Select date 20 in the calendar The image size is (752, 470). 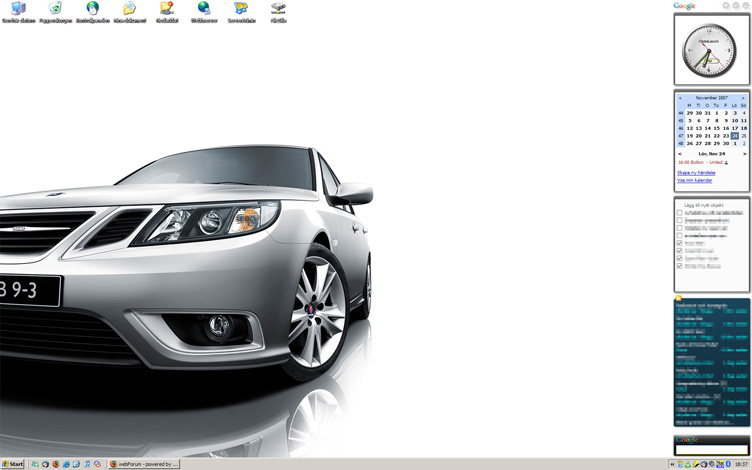(x=699, y=136)
